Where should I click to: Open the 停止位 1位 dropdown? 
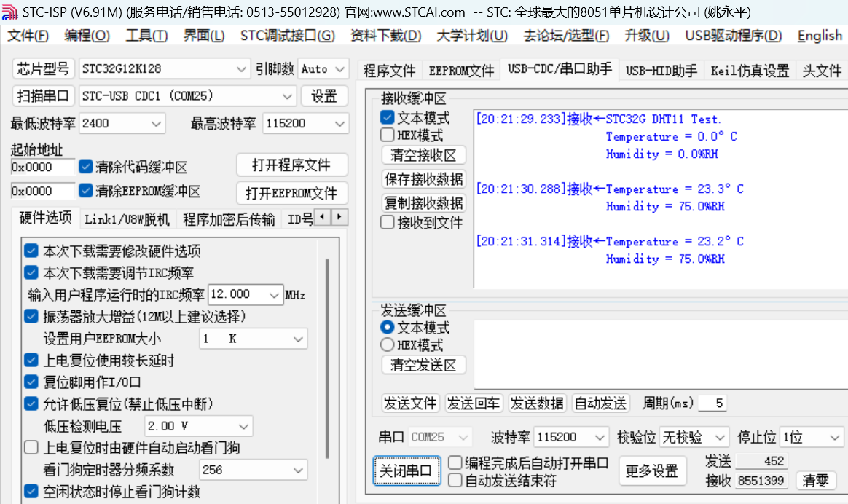coord(812,436)
